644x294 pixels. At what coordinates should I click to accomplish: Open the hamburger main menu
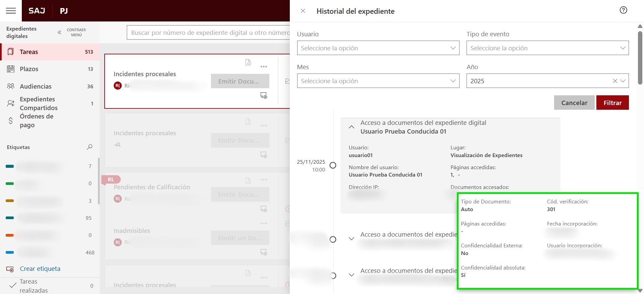click(x=11, y=11)
